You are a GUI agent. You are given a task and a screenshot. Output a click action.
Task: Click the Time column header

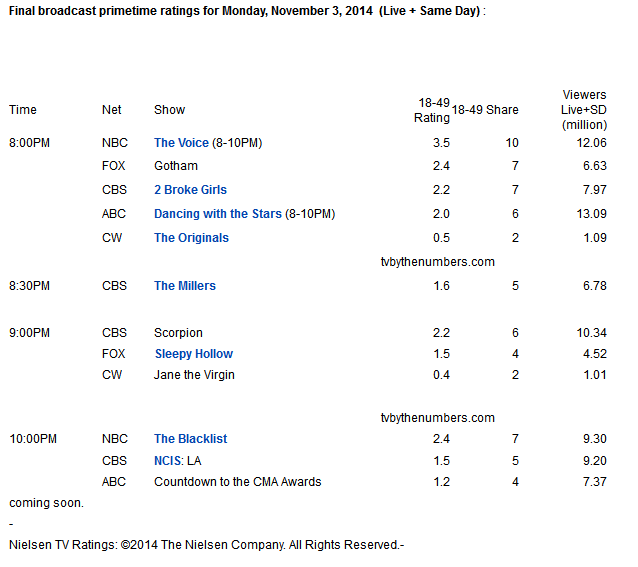click(23, 110)
